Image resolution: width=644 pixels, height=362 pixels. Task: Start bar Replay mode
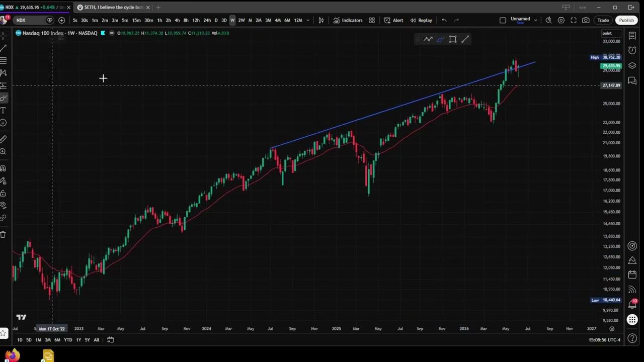coord(421,20)
